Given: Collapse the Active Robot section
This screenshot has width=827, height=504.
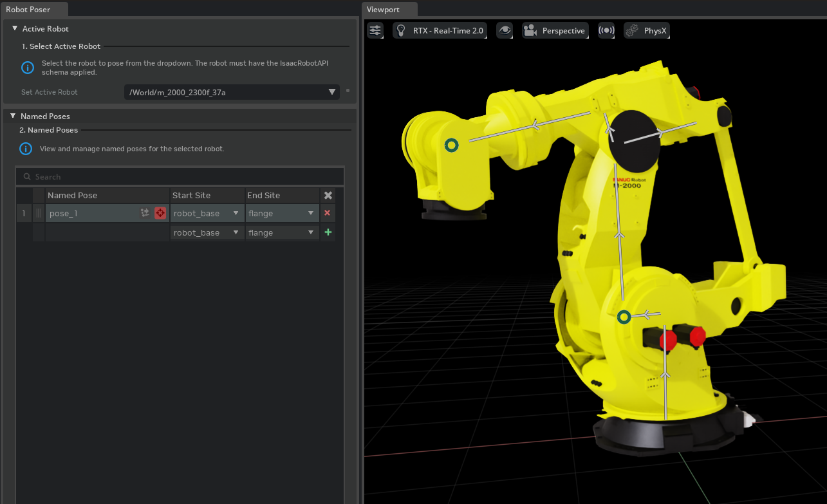Looking at the screenshot, I should click(x=14, y=29).
